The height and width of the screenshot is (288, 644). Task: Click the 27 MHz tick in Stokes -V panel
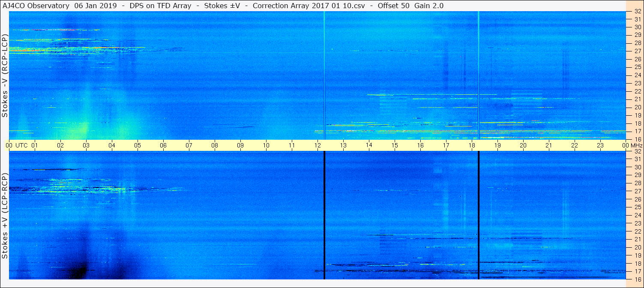click(637, 51)
